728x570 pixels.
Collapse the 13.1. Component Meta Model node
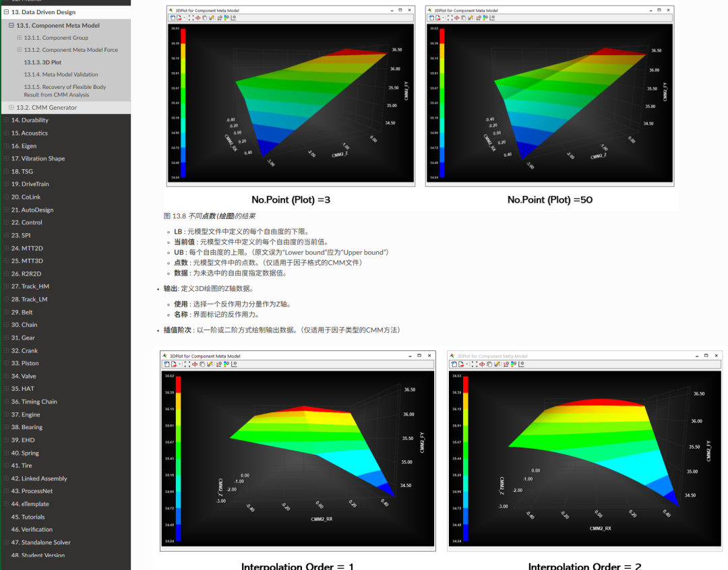[11, 26]
